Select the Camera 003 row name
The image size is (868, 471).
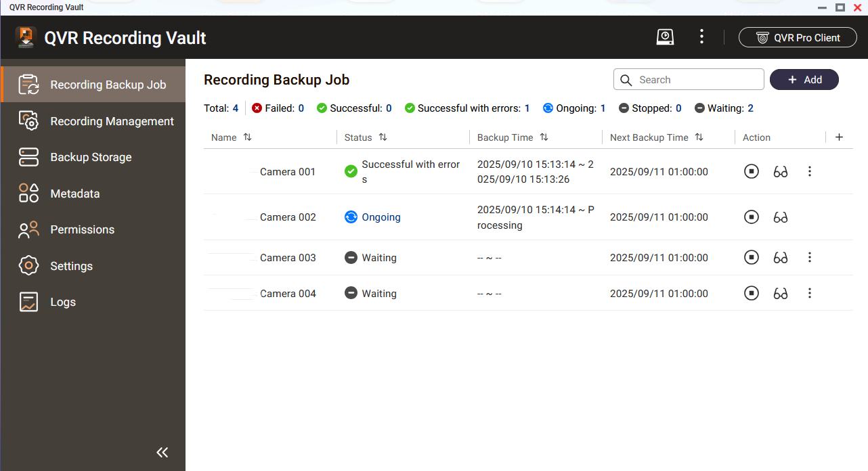point(288,258)
